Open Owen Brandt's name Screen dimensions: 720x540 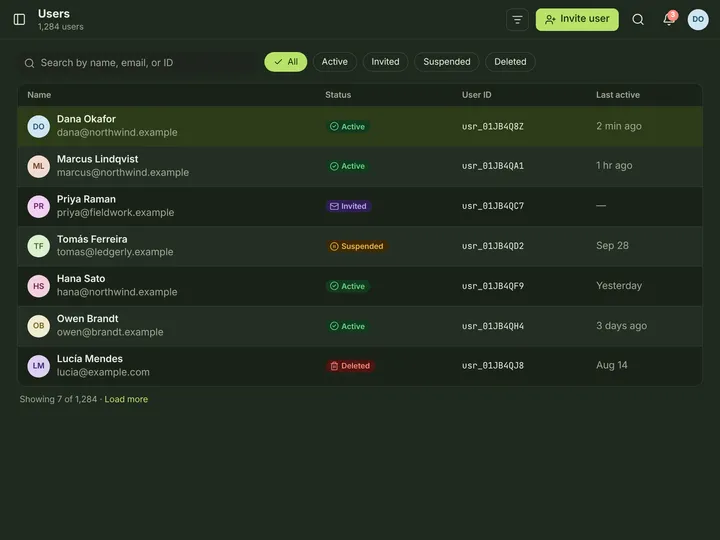[87, 319]
